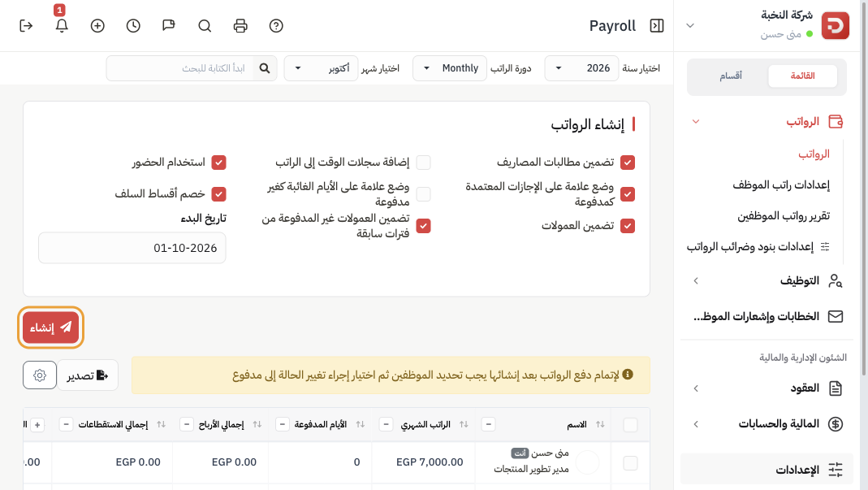This screenshot has width=868, height=490.
Task: Click EGP 7,000.00 salary cell
Action: point(430,462)
